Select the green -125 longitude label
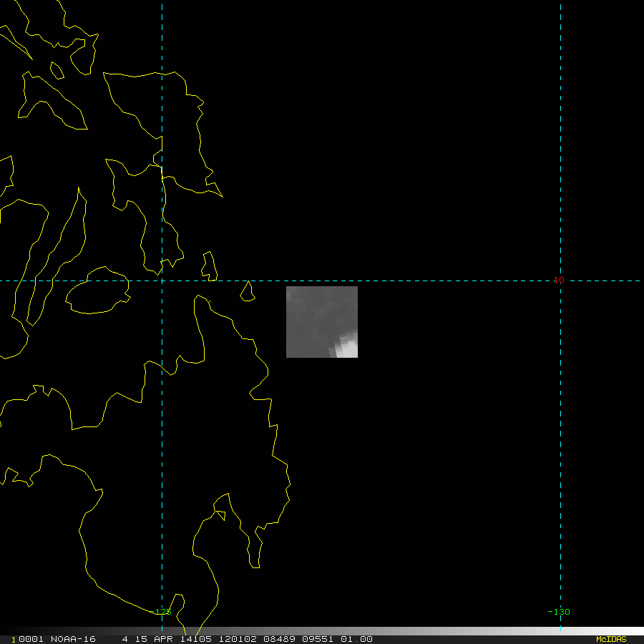The width and height of the screenshot is (644, 644). tap(160, 612)
